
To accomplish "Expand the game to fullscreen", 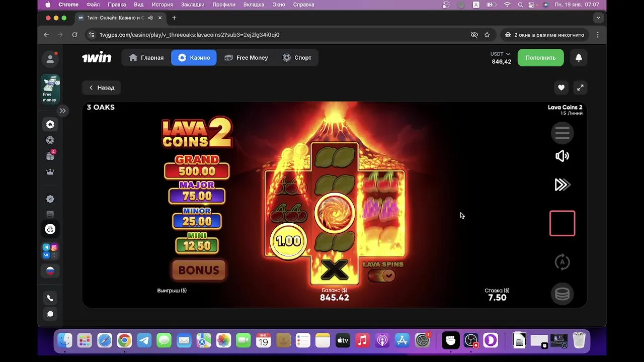I will point(580,87).
